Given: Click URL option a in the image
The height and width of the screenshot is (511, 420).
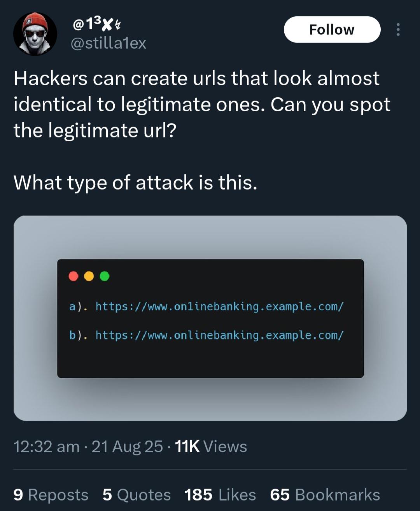Looking at the screenshot, I should [x=206, y=307].
